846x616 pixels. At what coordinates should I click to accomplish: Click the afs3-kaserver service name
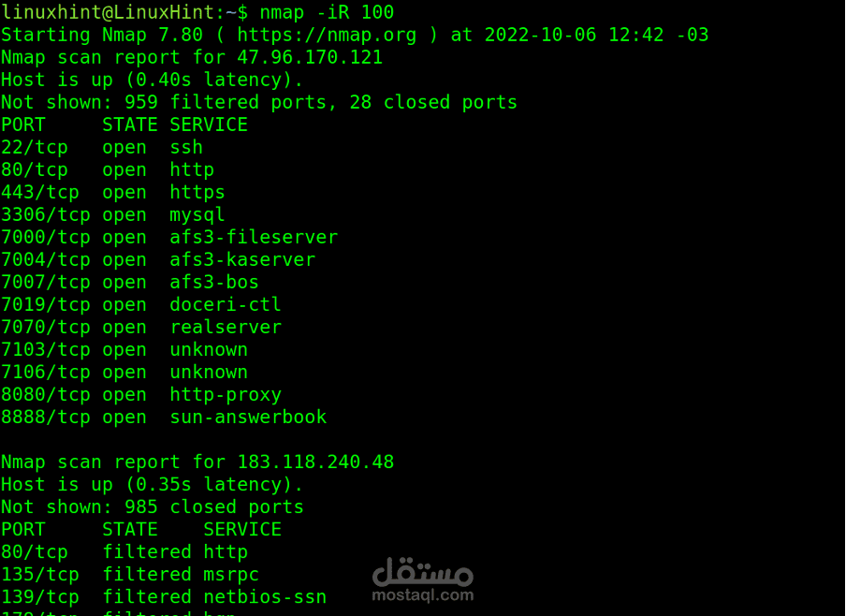[242, 260]
